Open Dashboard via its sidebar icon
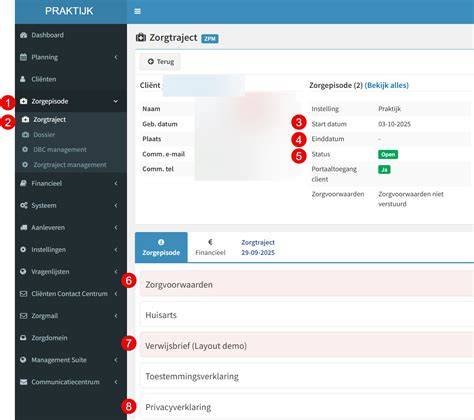Image resolution: width=474 pixels, height=420 pixels. click(x=23, y=35)
